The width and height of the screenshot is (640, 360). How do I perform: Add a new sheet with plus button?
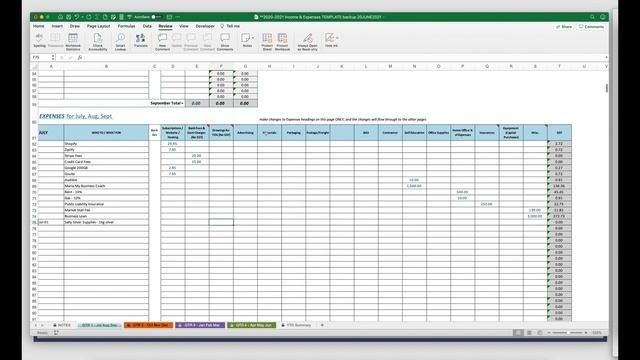pyautogui.click(x=322, y=325)
